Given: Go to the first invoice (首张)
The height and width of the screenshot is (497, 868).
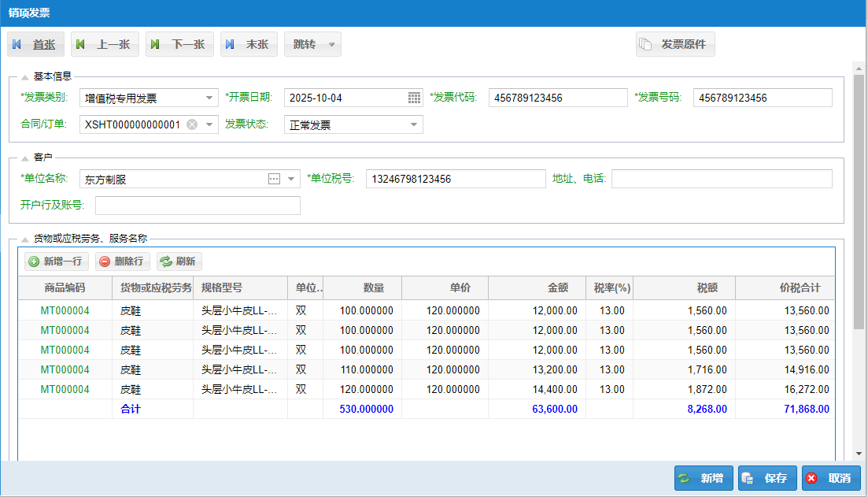Looking at the screenshot, I should [36, 45].
